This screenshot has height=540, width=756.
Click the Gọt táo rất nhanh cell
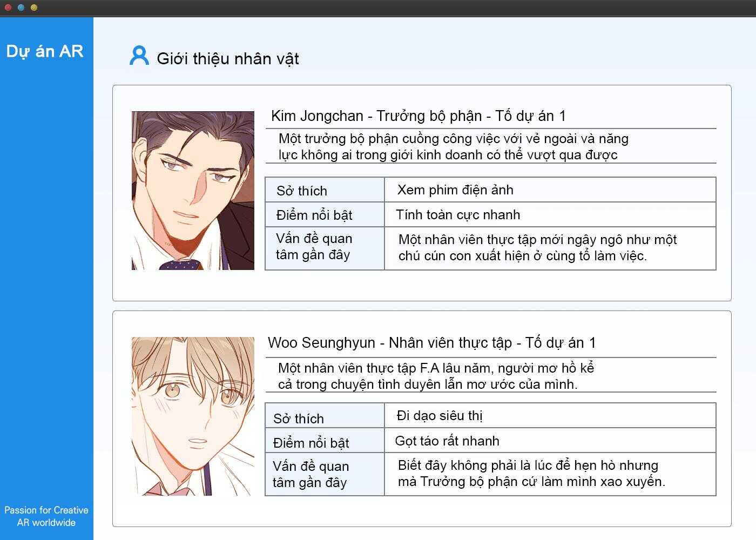[550, 440]
